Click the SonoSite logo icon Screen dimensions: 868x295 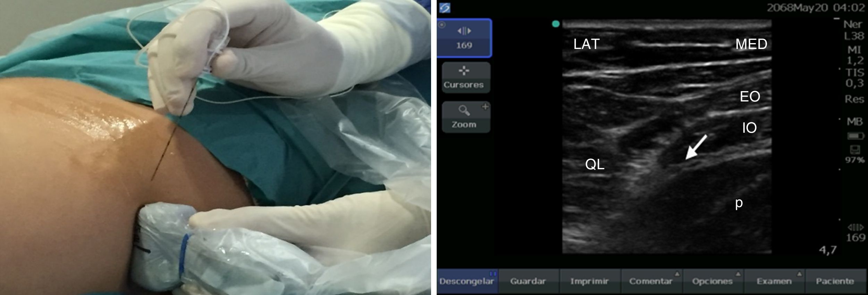[x=445, y=8]
